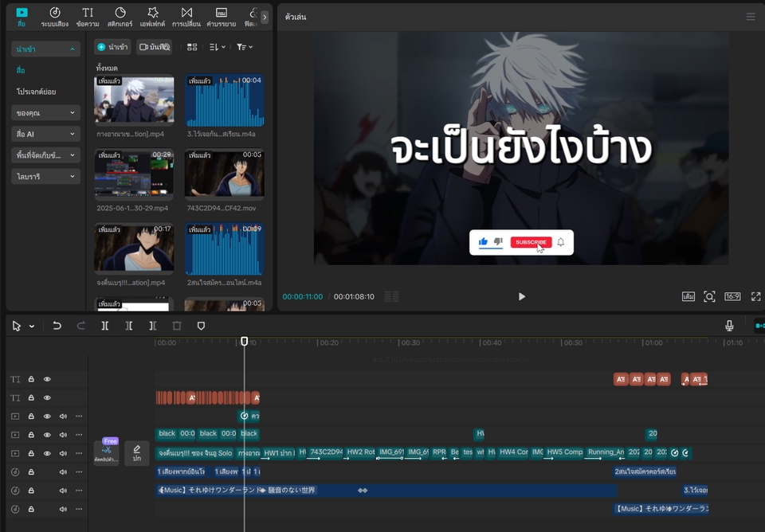The height and width of the screenshot is (532, 765).
Task: Start voiceover recording with microphone
Action: (729, 326)
